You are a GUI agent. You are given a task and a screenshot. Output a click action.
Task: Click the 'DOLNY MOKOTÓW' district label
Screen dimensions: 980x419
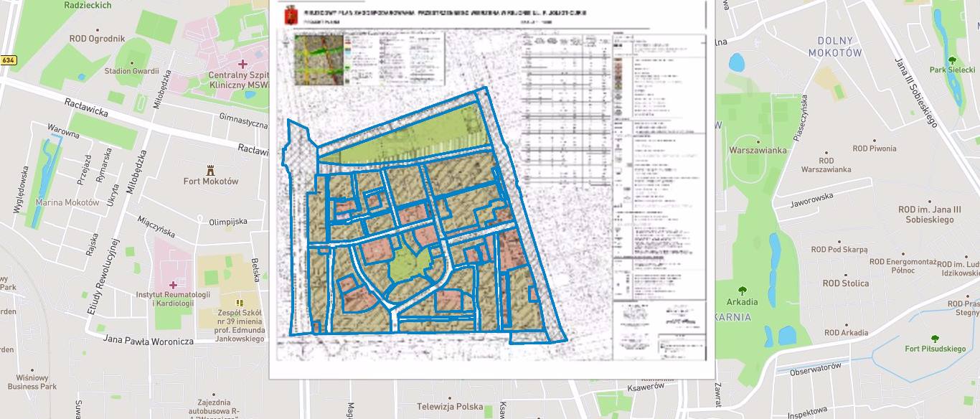coord(834,47)
